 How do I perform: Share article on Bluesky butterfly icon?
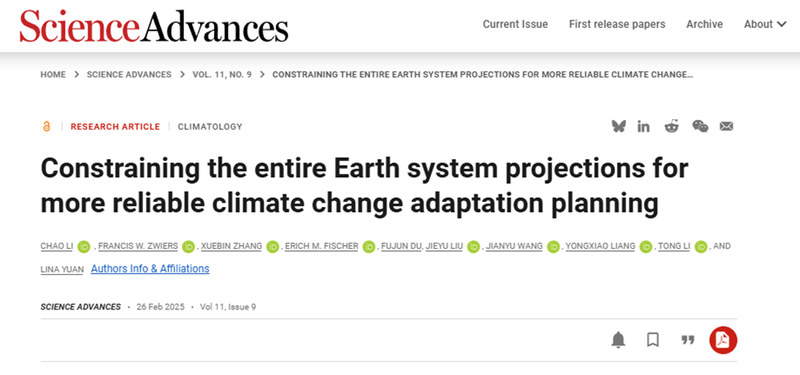pos(618,126)
